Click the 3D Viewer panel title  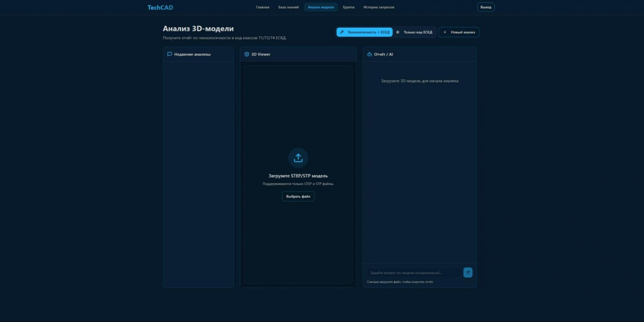tap(261, 54)
